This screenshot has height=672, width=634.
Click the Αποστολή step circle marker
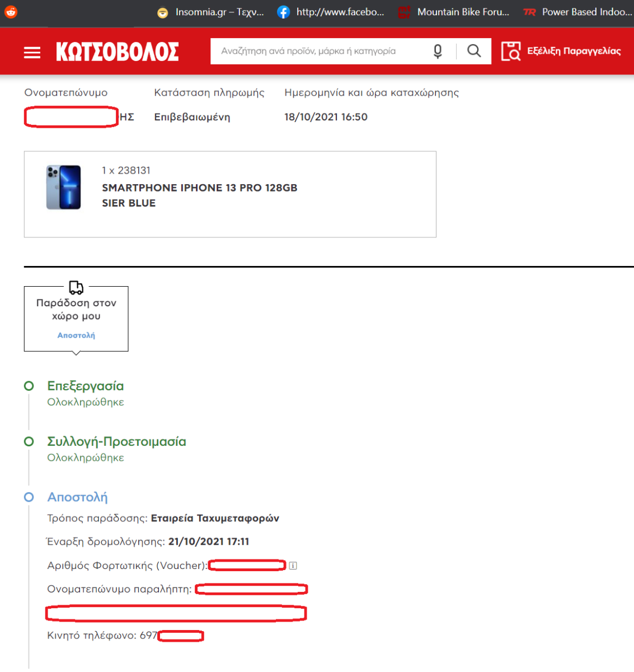click(x=29, y=497)
